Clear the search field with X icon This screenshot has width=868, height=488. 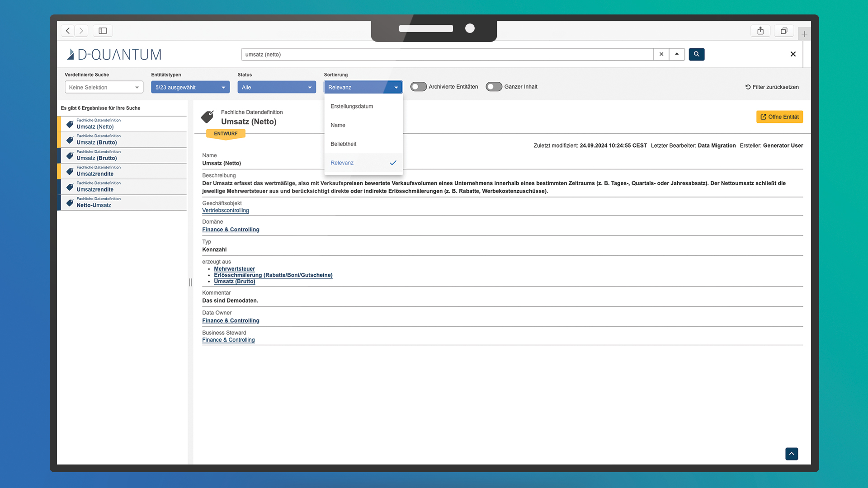661,54
